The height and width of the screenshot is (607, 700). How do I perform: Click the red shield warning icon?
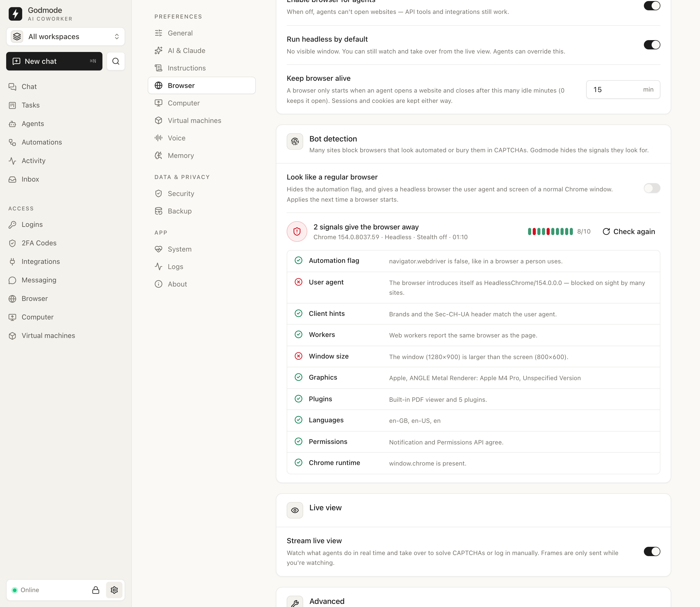(x=297, y=232)
